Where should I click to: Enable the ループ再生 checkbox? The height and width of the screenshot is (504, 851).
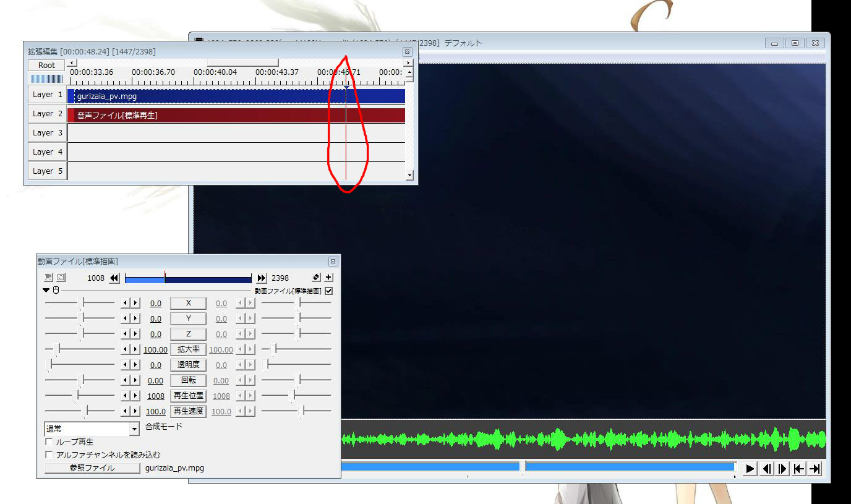pos(49,442)
